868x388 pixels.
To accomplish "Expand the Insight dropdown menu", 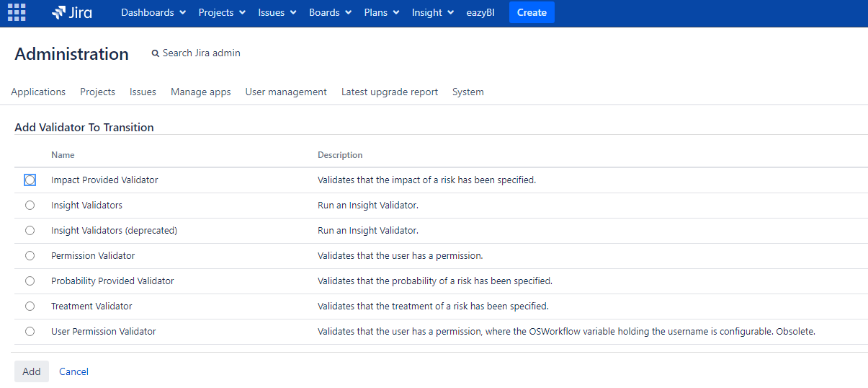I will point(433,12).
